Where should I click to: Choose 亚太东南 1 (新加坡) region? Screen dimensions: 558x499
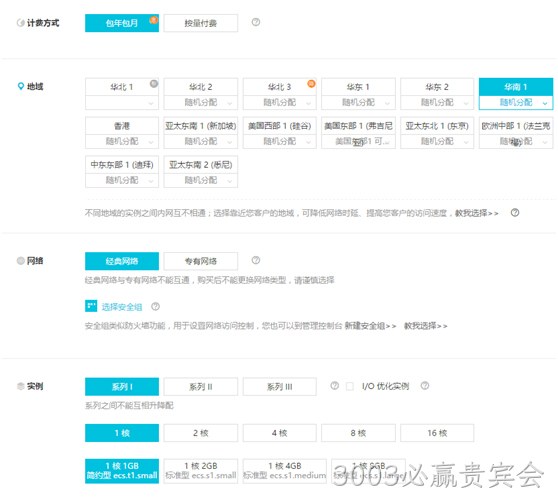[x=201, y=126]
